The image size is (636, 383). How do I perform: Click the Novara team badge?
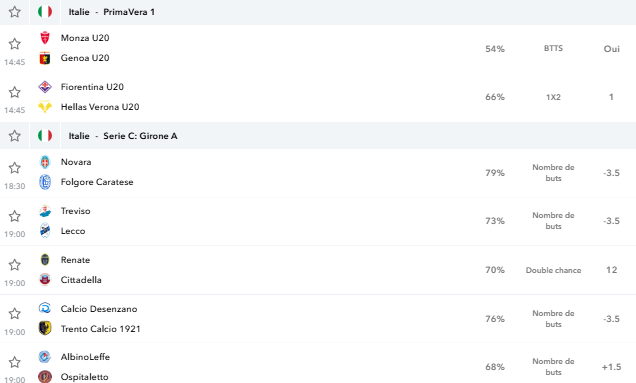coord(45,162)
